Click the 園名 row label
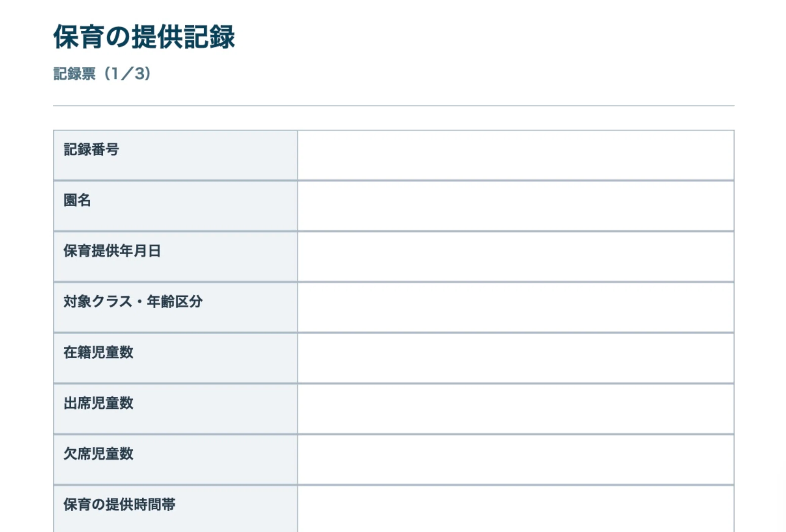The width and height of the screenshot is (786, 532). click(x=77, y=200)
